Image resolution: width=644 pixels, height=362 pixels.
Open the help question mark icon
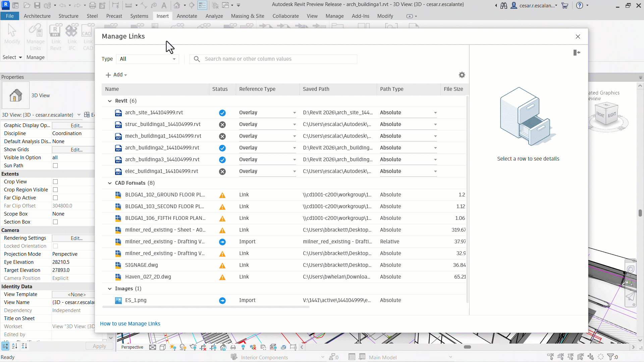(x=579, y=5)
